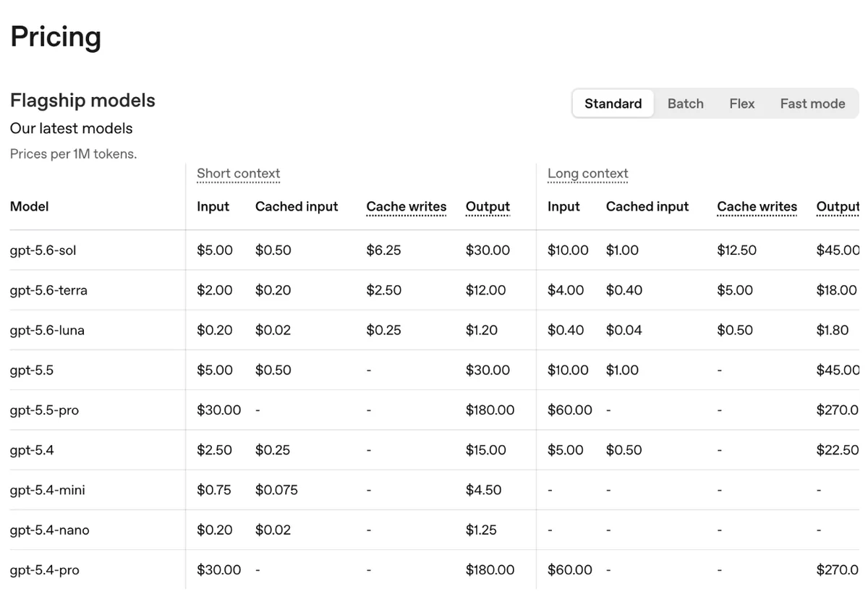Click the $1.80 long context output for gpt-5.6-luna

coord(833,331)
